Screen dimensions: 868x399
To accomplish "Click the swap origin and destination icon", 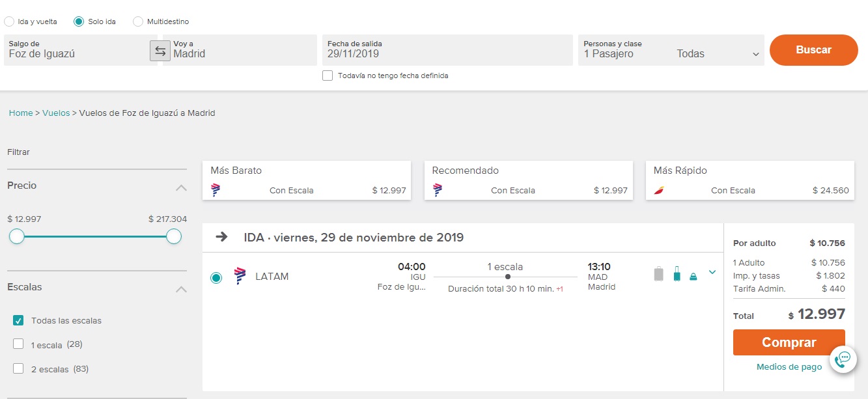I will (160, 51).
